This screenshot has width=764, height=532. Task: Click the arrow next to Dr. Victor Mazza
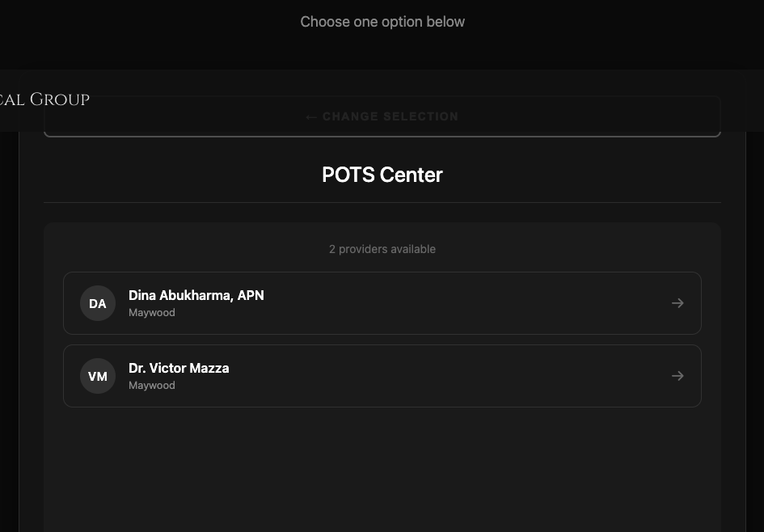(677, 376)
